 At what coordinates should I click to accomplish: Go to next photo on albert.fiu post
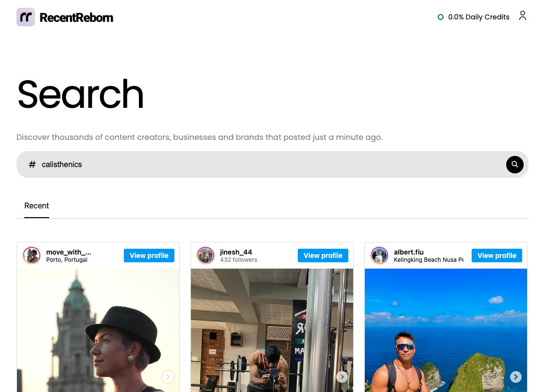coord(516,377)
